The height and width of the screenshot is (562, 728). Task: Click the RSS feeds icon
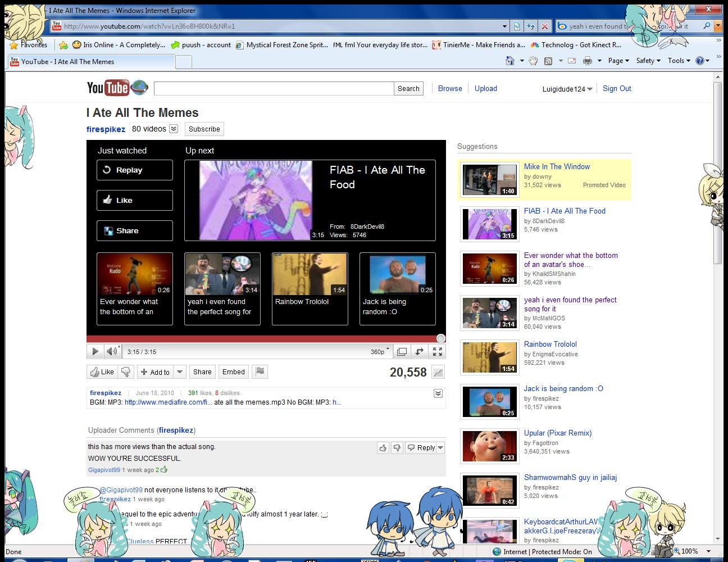[x=548, y=61]
